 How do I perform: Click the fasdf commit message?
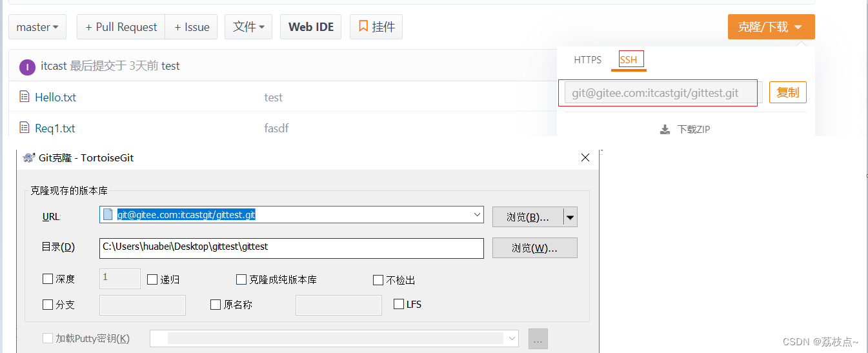click(276, 128)
